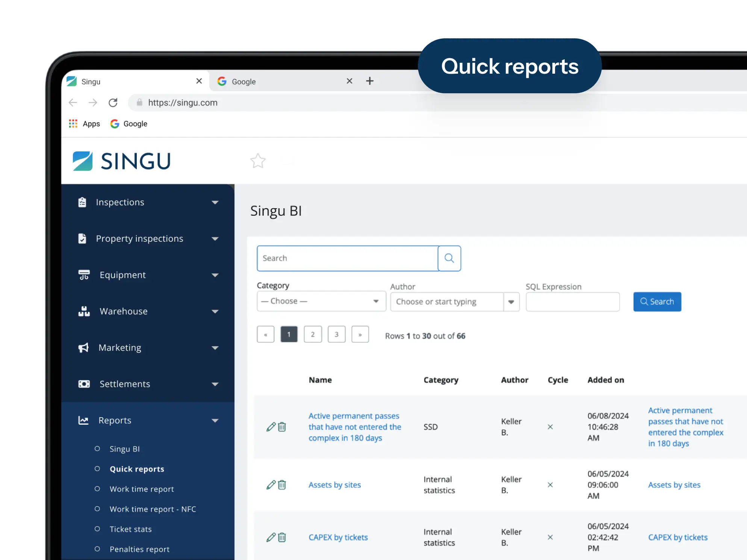
Task: Expand the Equipment menu arrow
Action: [215, 275]
